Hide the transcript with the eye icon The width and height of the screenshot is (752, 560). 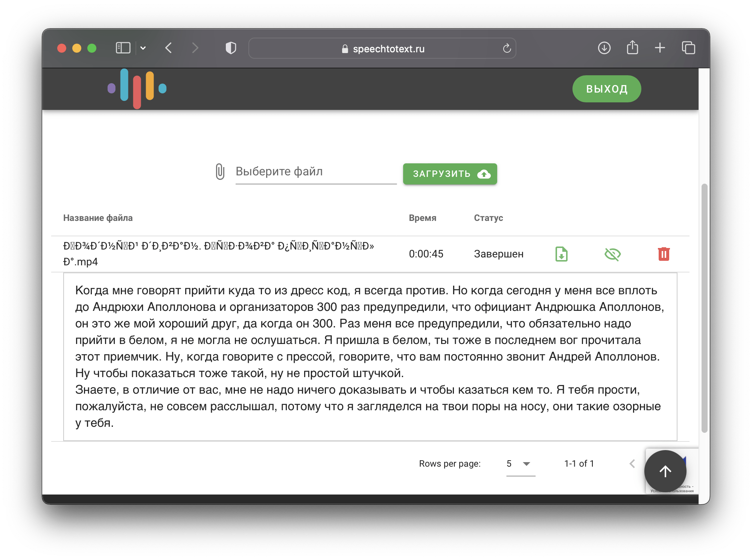coord(612,254)
